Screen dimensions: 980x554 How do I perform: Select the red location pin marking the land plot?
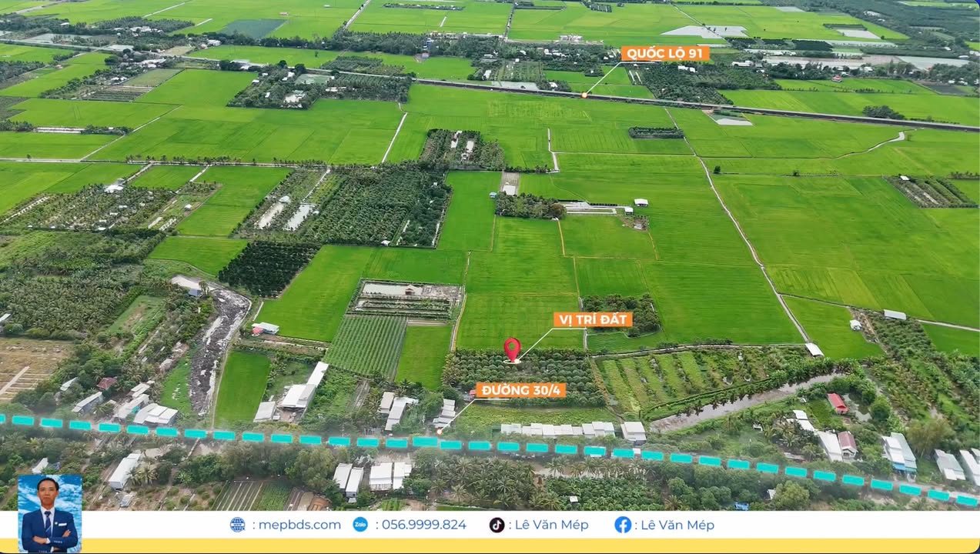[513, 350]
